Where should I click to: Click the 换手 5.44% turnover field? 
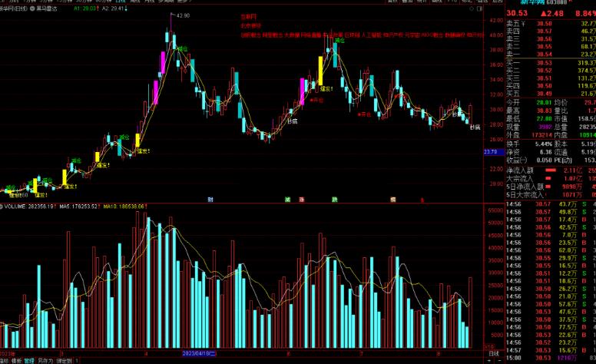click(528, 144)
